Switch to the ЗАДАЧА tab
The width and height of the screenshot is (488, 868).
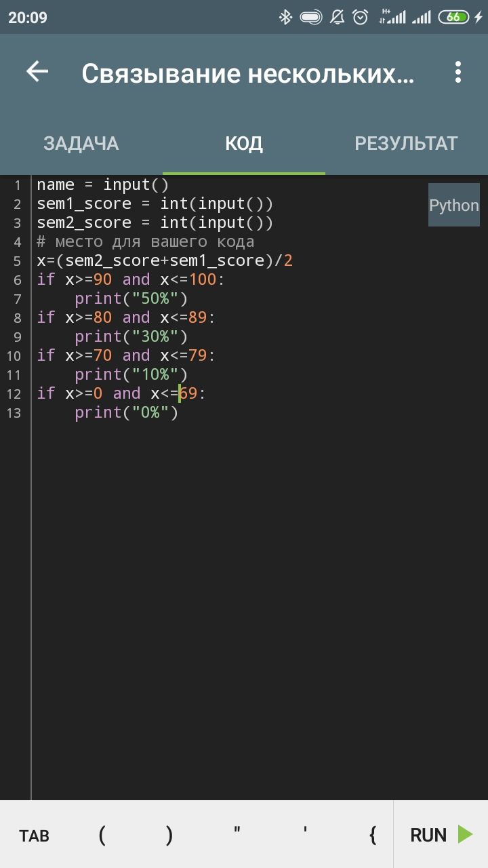point(81,143)
